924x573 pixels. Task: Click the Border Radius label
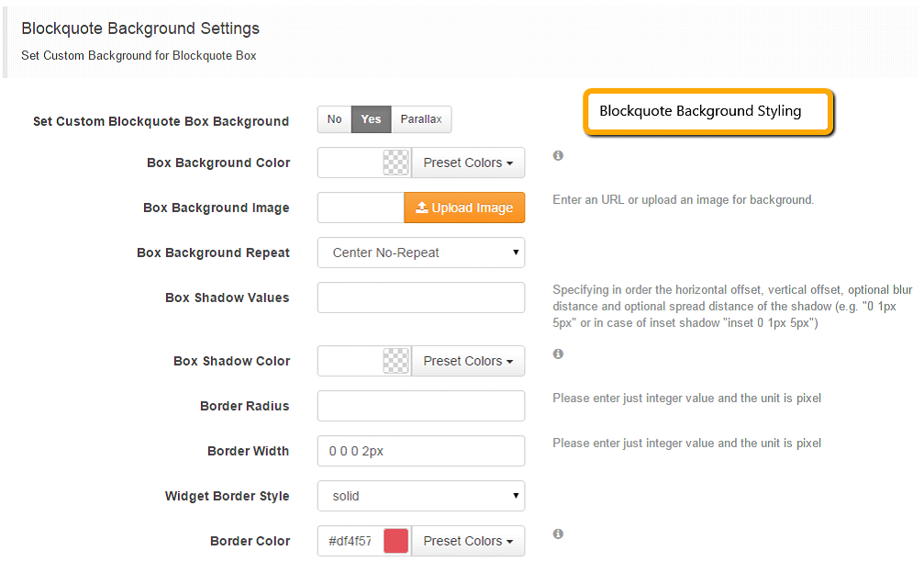245,406
